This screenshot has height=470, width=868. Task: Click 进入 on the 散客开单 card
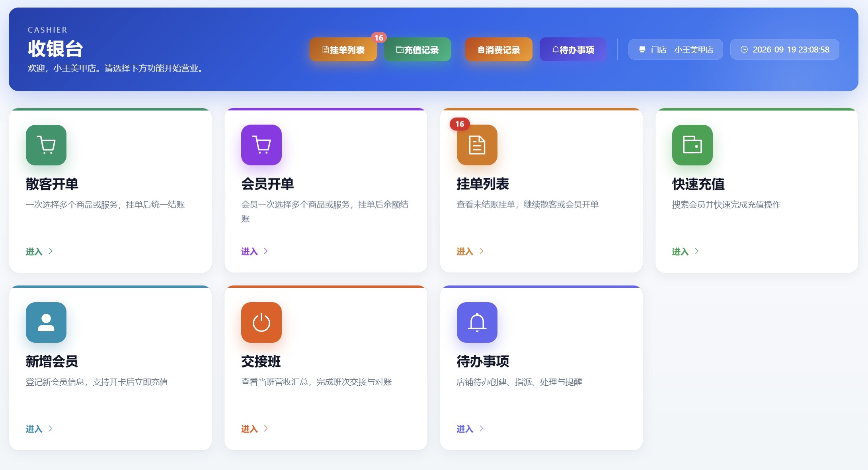point(39,251)
